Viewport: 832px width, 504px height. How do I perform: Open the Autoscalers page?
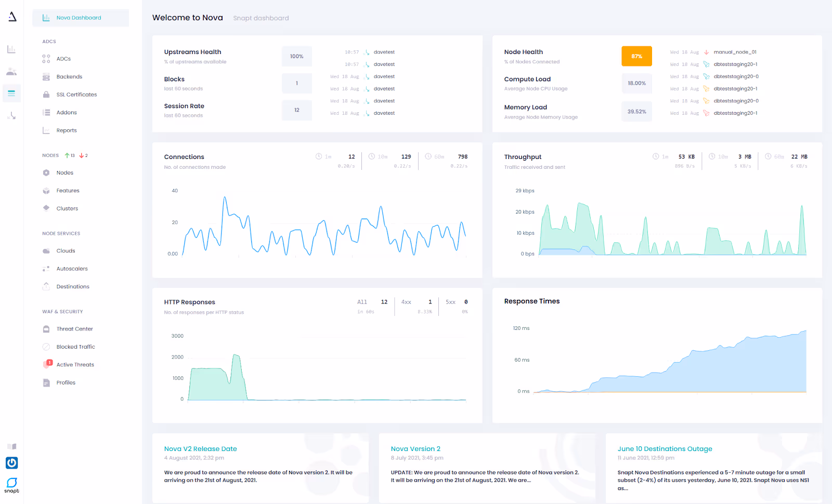tap(72, 269)
